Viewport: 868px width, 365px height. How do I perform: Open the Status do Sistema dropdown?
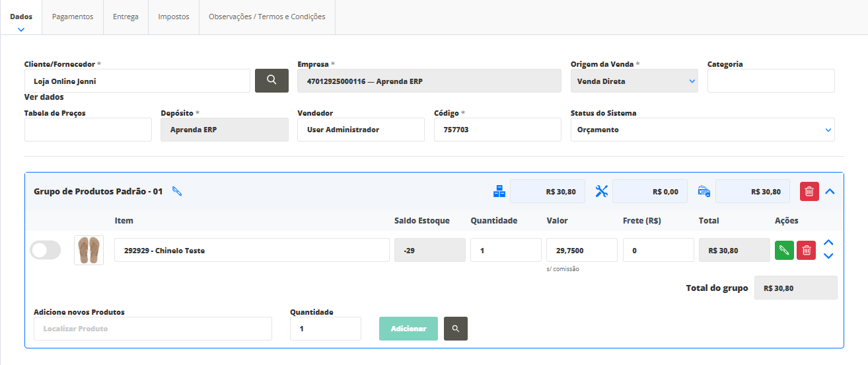(702, 130)
